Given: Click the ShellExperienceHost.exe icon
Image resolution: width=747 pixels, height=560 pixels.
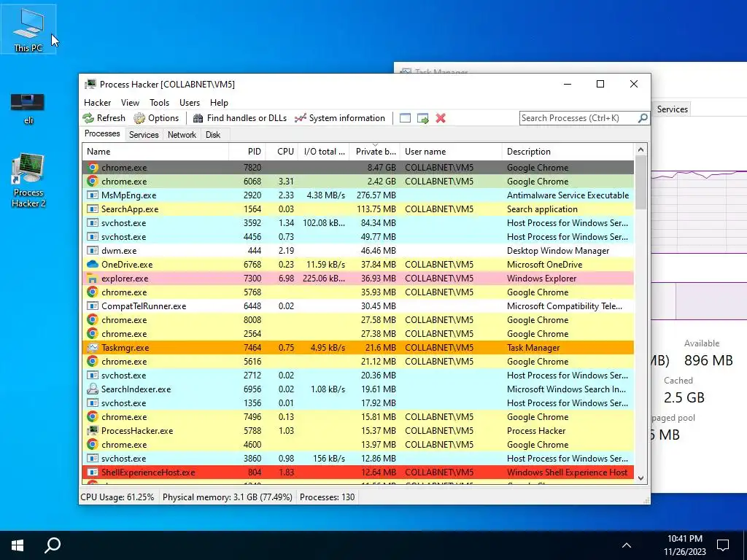Looking at the screenshot, I should point(93,472).
